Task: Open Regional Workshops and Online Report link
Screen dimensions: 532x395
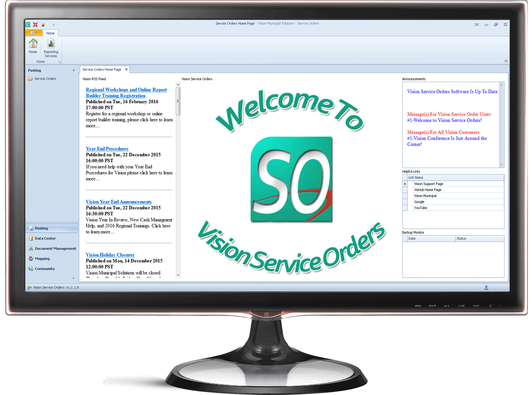Action: pyautogui.click(x=126, y=92)
